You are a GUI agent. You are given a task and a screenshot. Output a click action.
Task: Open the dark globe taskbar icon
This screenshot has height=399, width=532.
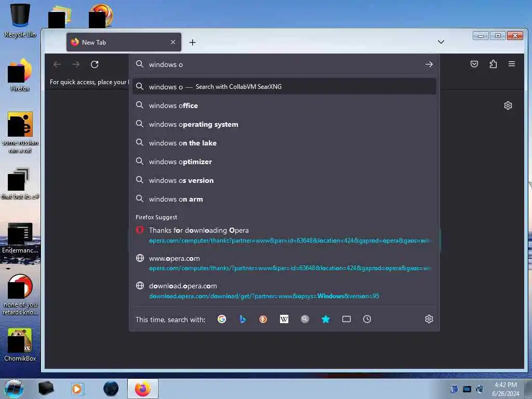point(111,389)
